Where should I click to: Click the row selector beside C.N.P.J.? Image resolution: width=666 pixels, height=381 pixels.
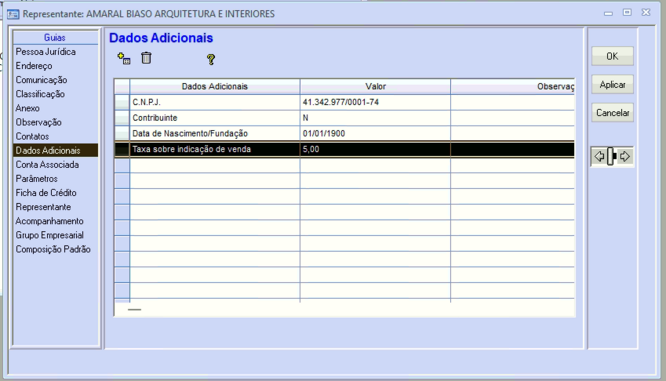122,102
